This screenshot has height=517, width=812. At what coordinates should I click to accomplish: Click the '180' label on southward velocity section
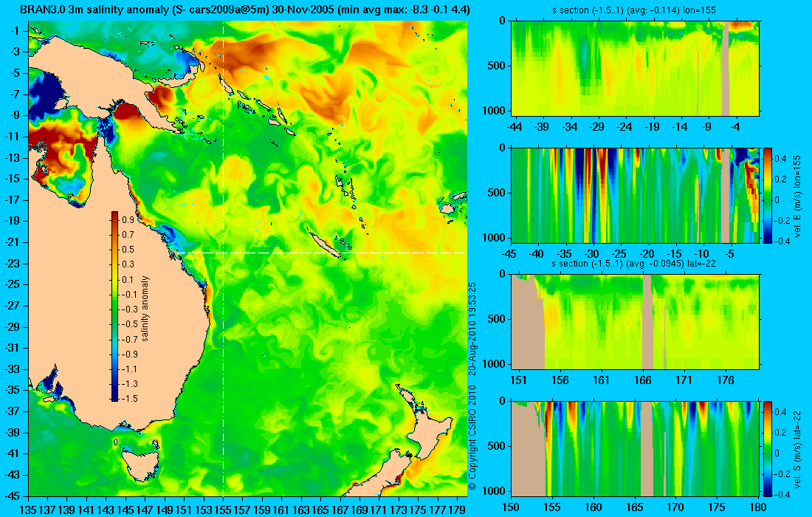pyautogui.click(x=757, y=507)
